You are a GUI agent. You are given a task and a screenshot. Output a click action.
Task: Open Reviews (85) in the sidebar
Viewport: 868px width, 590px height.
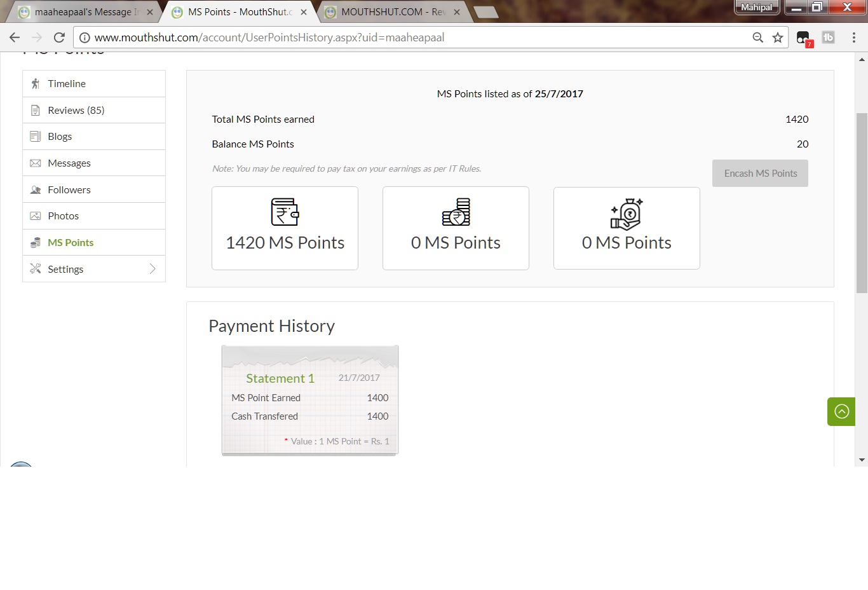point(76,111)
